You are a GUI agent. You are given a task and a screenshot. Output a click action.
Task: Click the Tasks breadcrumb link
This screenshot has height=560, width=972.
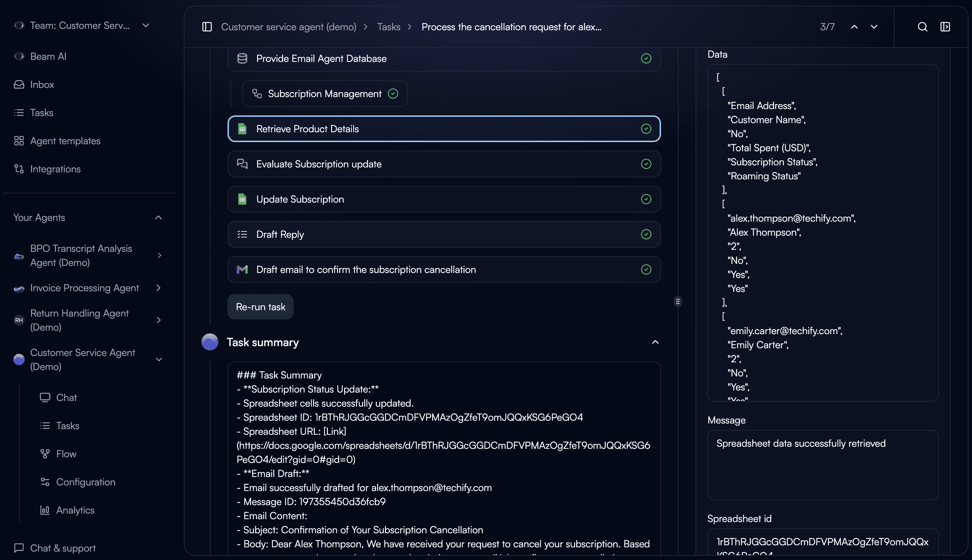pos(388,27)
